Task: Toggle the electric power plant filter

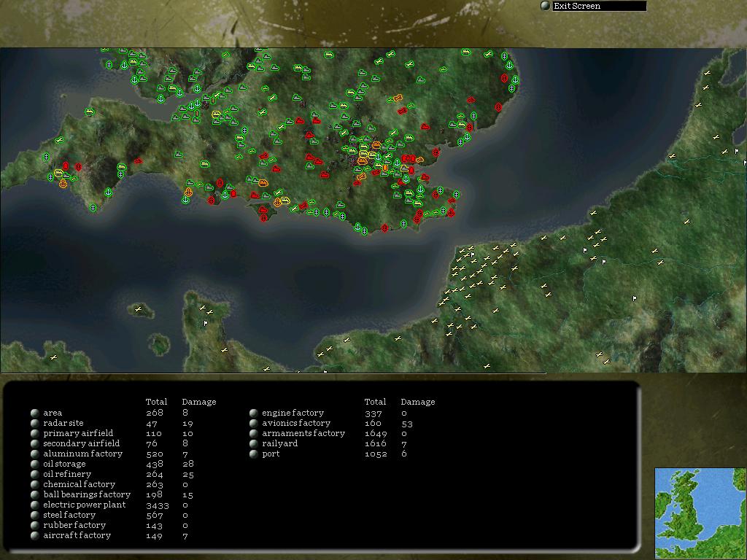Action: pyautogui.click(x=35, y=505)
